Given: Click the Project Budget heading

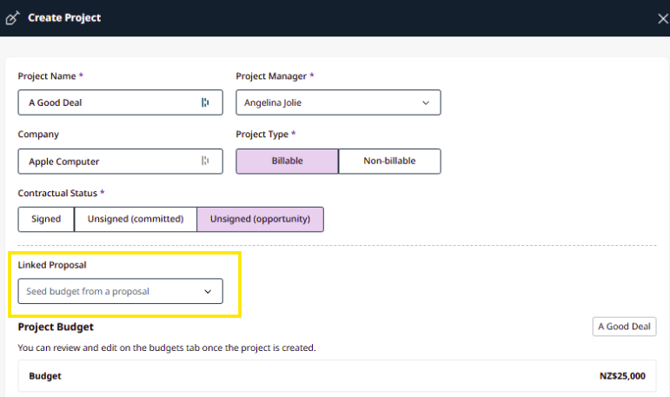Looking at the screenshot, I should (56, 327).
